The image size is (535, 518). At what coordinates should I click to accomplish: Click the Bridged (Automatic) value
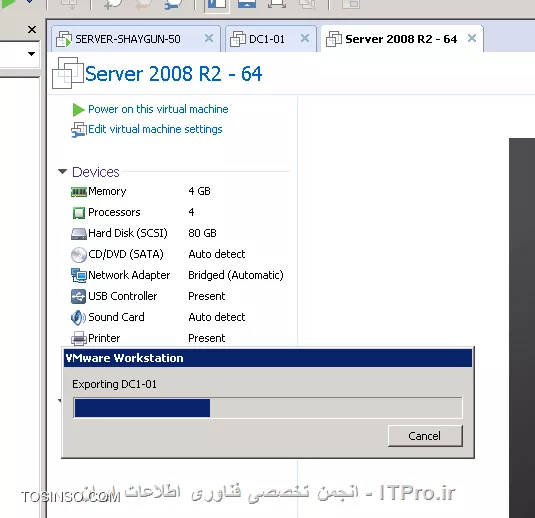coord(236,275)
